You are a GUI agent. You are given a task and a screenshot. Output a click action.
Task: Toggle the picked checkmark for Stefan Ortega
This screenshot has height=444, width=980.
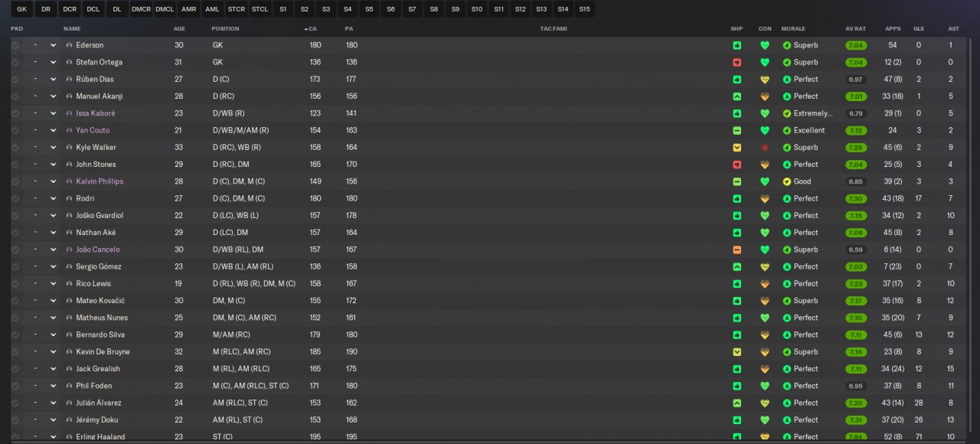click(15, 62)
